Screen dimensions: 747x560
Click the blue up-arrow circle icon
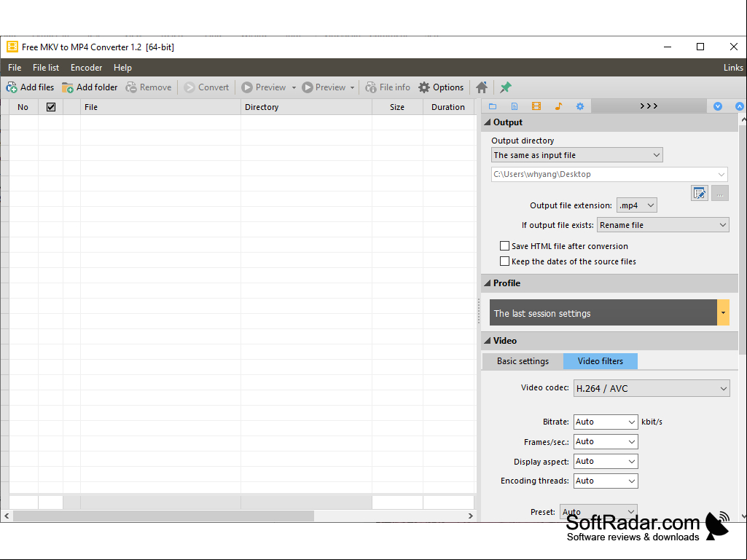tap(740, 106)
